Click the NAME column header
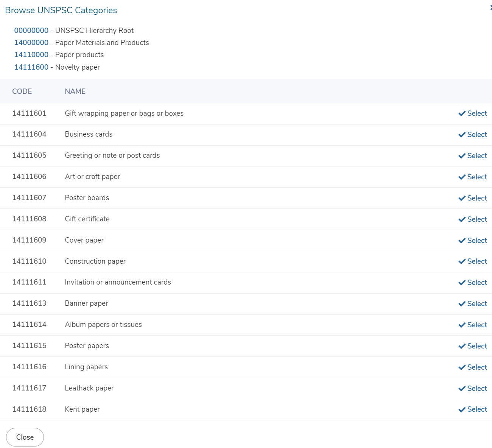Screen dimensions: 492x448 (x=75, y=91)
